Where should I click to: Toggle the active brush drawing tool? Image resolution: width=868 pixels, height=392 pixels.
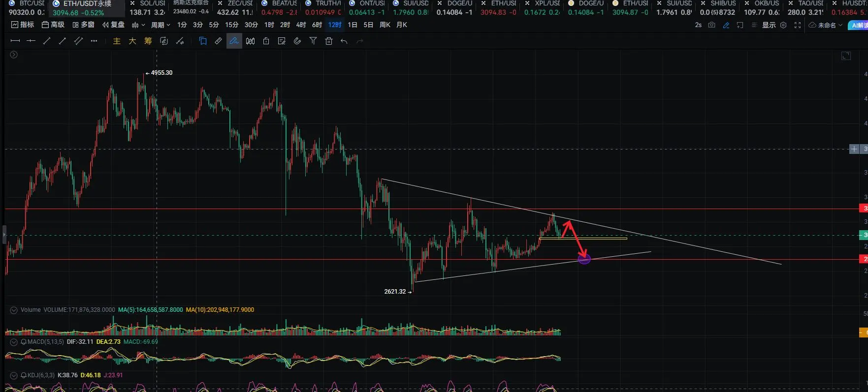coord(234,41)
